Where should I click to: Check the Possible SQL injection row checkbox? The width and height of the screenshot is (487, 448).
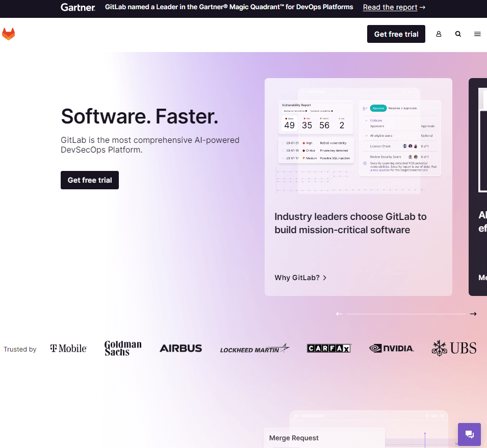pyautogui.click(x=283, y=157)
